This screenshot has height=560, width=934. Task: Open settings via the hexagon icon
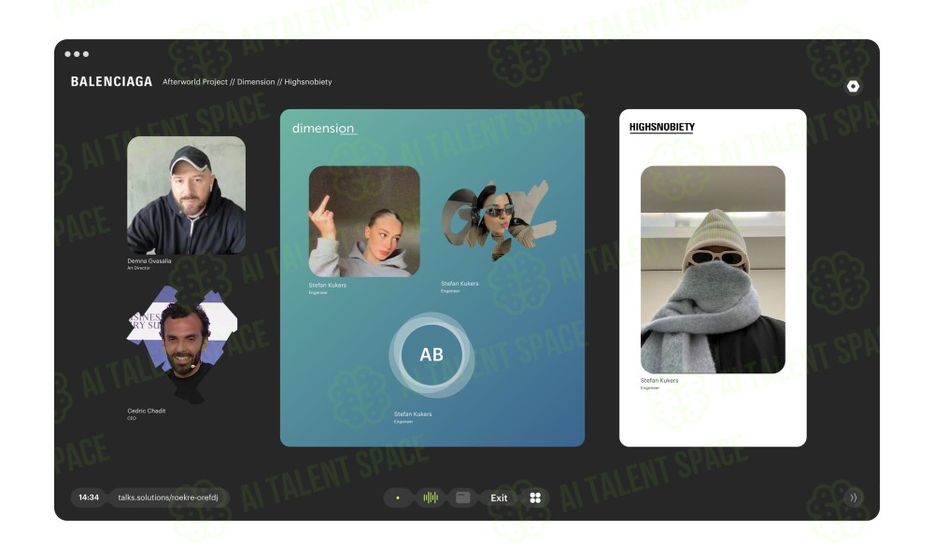853,86
